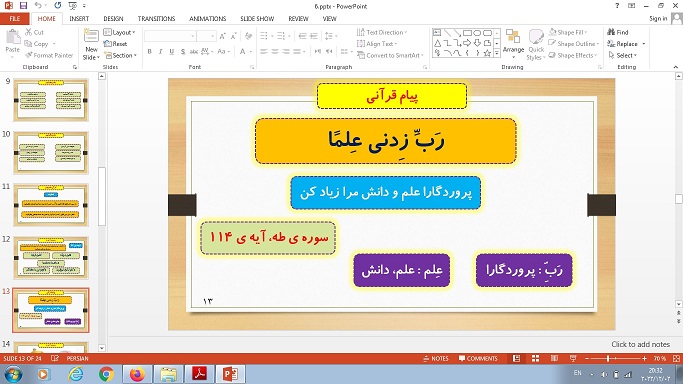This screenshot has height=384, width=683.
Task: Open Shape Fill dropdown
Action: pyautogui.click(x=568, y=32)
